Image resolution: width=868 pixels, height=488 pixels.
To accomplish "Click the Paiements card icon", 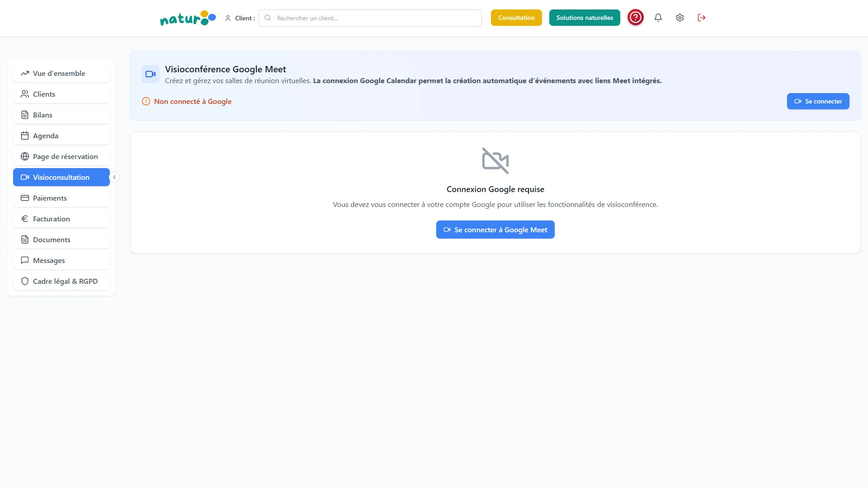I will coord(25,198).
